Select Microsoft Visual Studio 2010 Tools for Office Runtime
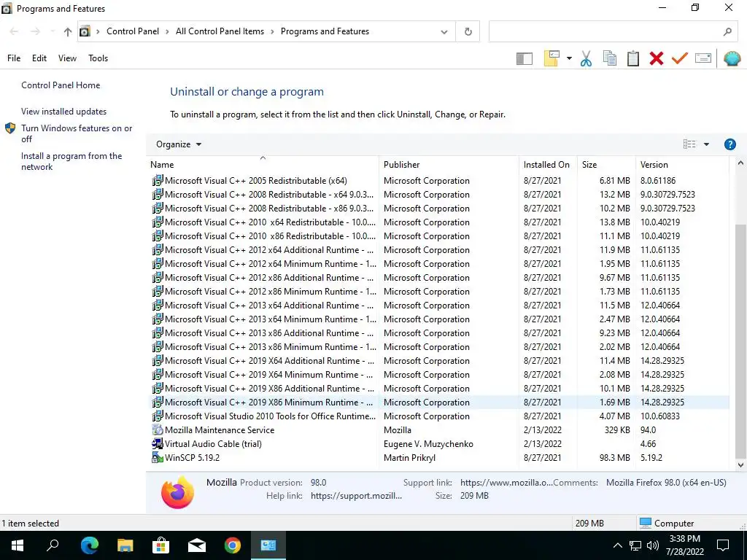The height and width of the screenshot is (560, 747). pos(438,416)
